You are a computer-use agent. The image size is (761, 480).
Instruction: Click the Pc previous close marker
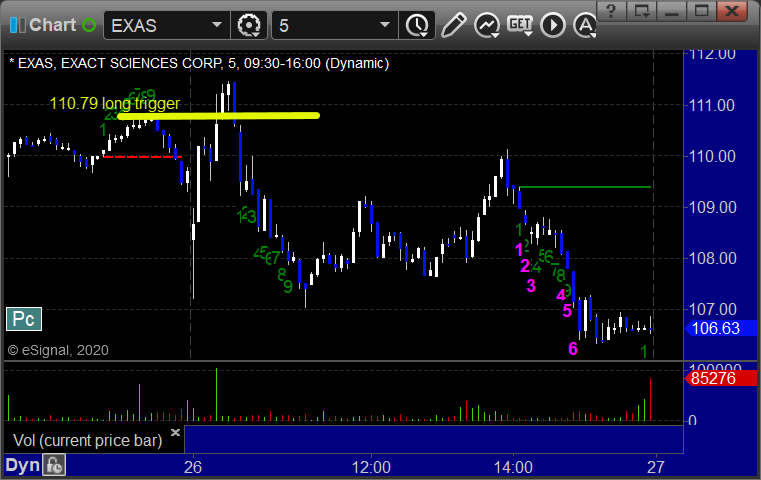(x=24, y=319)
